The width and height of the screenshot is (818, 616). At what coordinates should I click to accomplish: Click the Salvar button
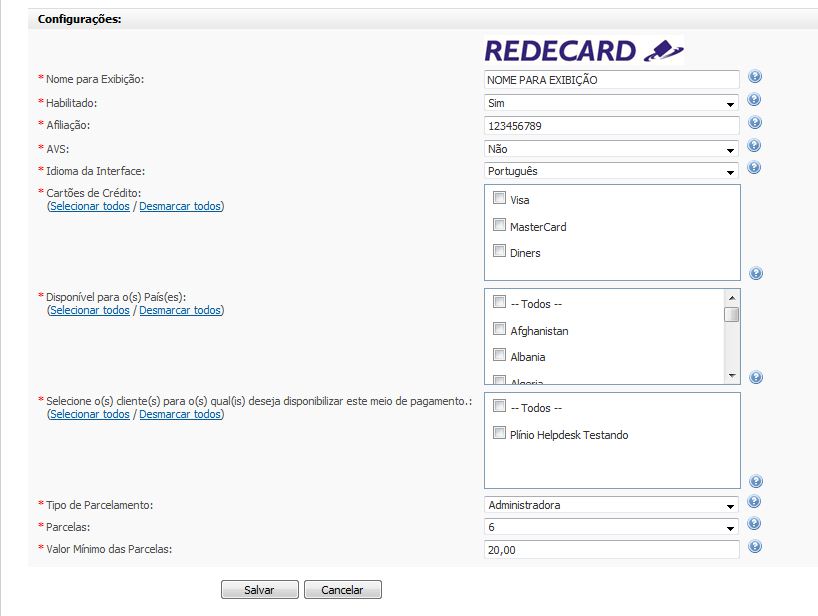pos(260,590)
